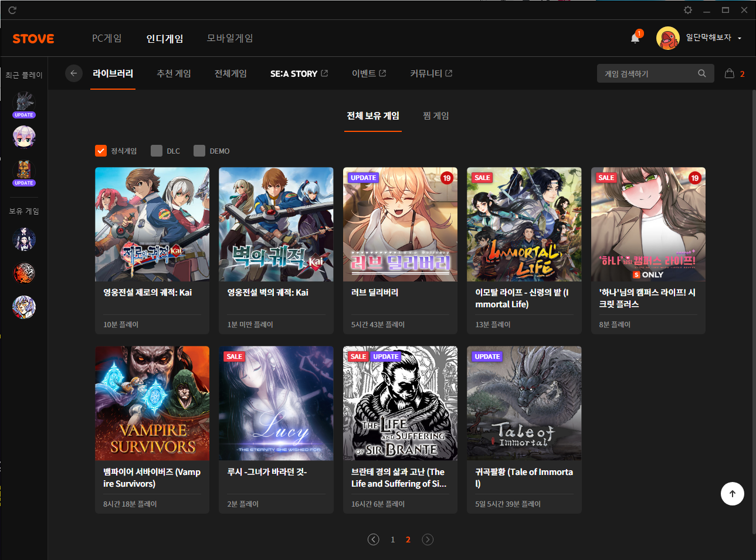Screen dimensions: 756x560
Task: Enable the DLC filter checkbox
Action: 157,151
